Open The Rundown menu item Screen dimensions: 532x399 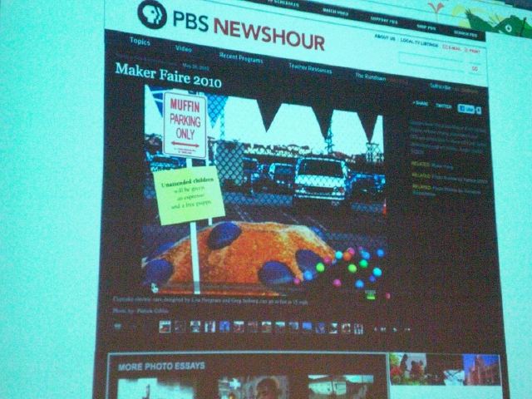(371, 76)
